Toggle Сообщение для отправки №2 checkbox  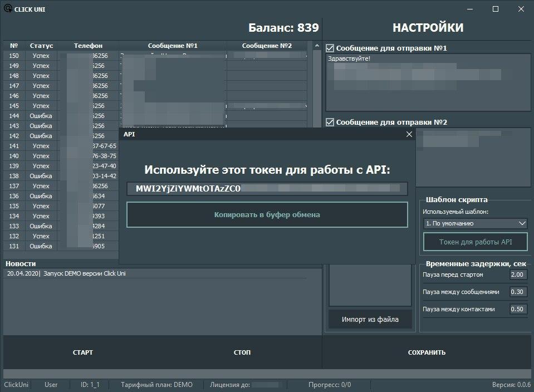pyautogui.click(x=330, y=122)
